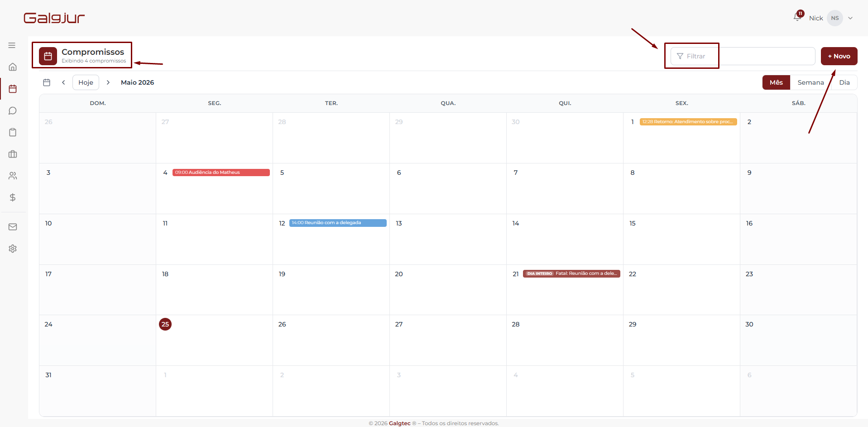This screenshot has width=868, height=427.
Task: Switch to the Semana view
Action: point(810,82)
